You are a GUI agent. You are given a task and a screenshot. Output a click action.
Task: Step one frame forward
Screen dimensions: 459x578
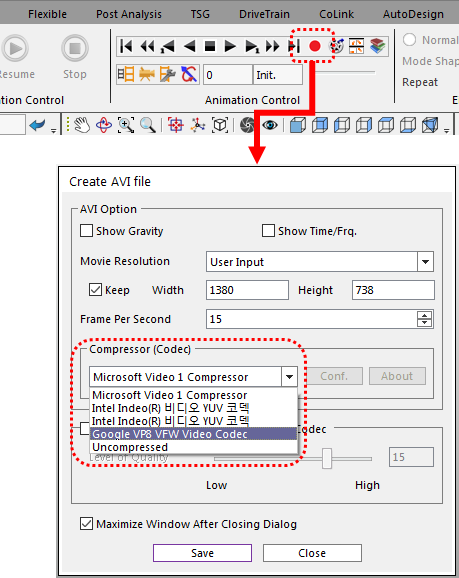[x=252, y=46]
